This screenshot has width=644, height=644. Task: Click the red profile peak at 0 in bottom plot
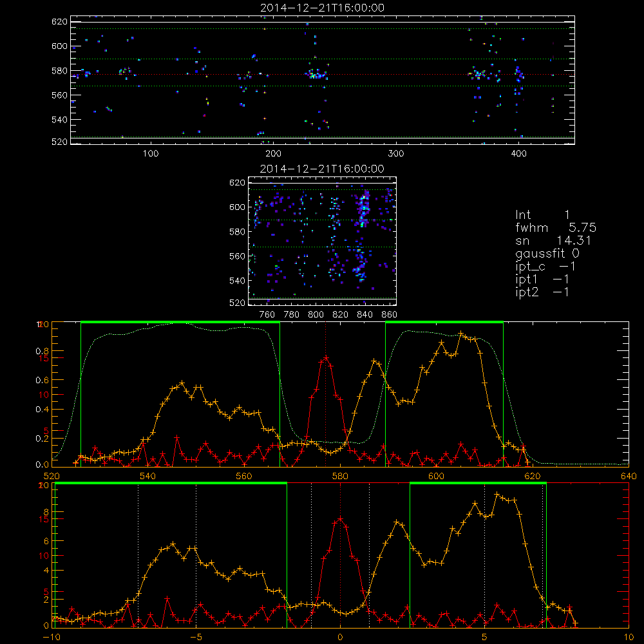[x=340, y=519]
